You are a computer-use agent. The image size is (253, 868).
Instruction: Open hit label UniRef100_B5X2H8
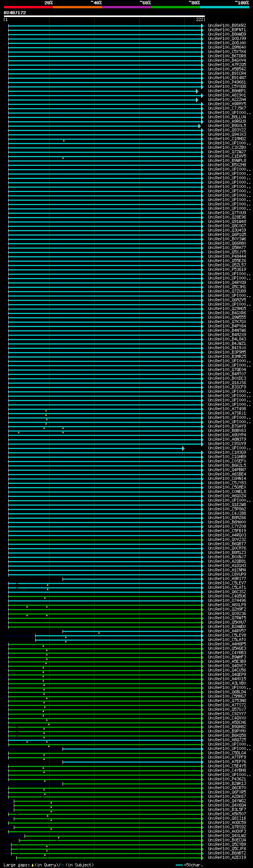pos(227,165)
